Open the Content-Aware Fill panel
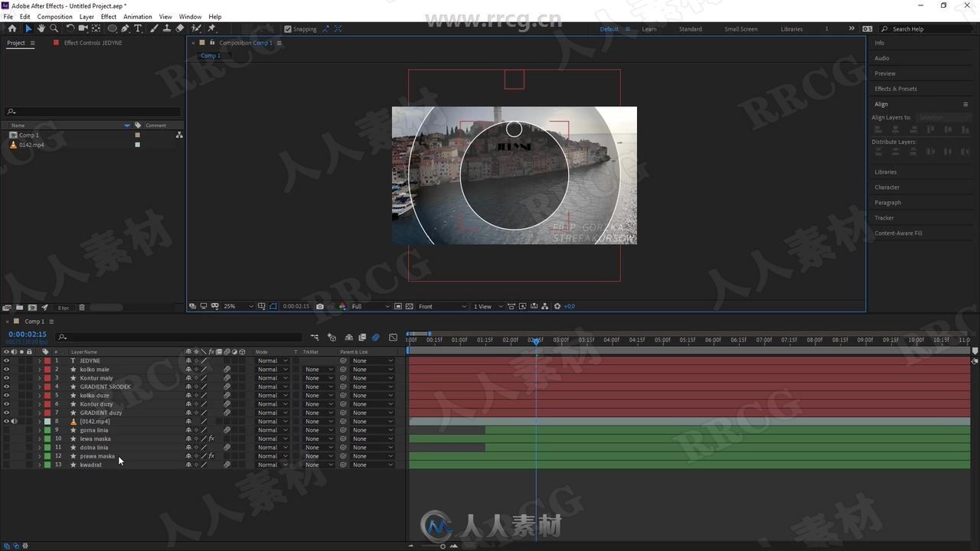The width and height of the screenshot is (980, 551). pos(899,233)
